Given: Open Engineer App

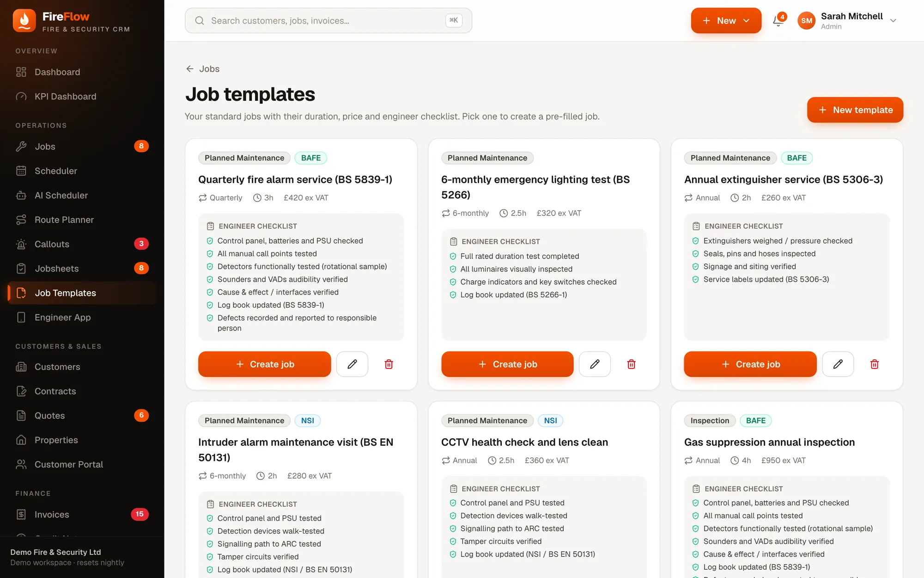Looking at the screenshot, I should pos(82,318).
